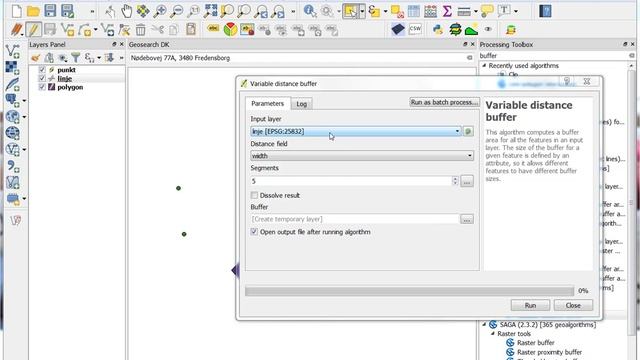The image size is (640, 360).
Task: Click the Segments value spinner arrows
Action: [455, 181]
